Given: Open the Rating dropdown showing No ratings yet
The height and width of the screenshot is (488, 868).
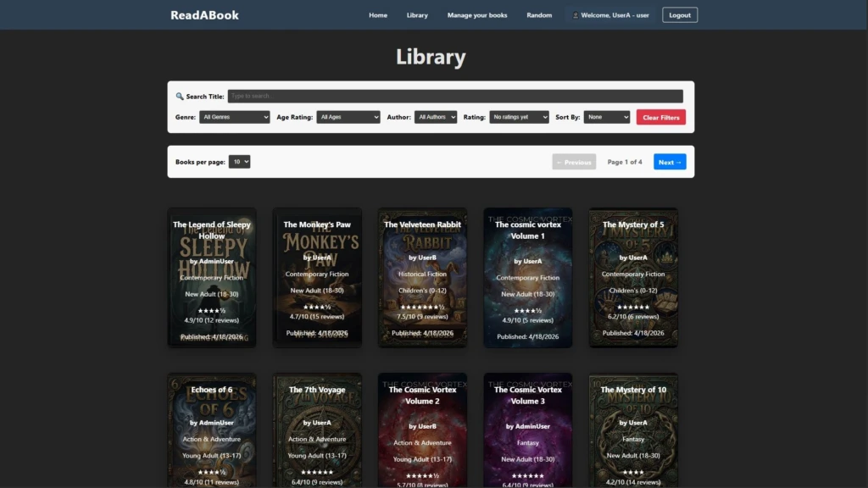Looking at the screenshot, I should point(519,117).
